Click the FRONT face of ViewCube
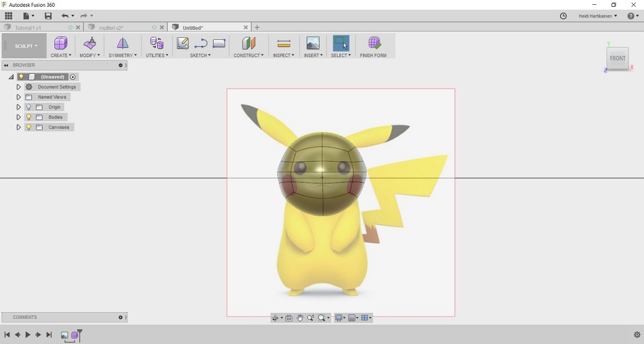The width and height of the screenshot is (644, 344). [617, 58]
